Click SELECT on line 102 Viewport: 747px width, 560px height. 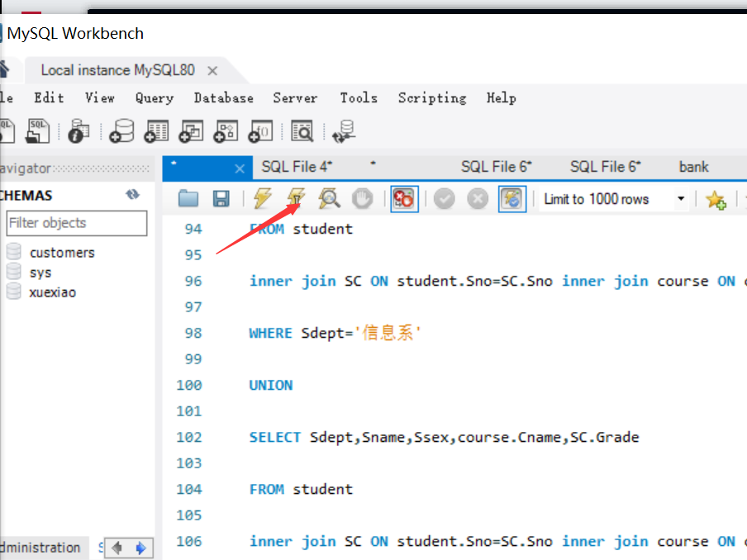(x=275, y=437)
